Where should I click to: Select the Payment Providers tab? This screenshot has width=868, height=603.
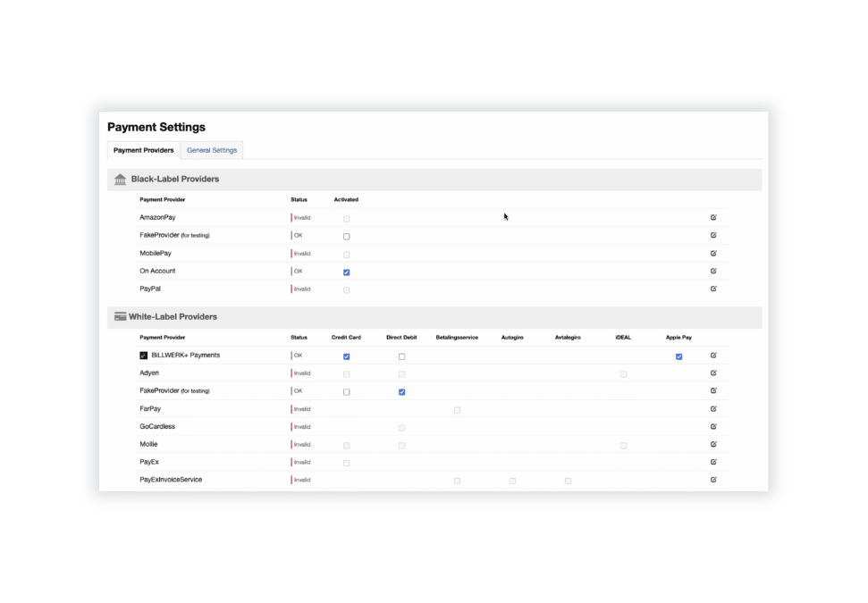point(143,150)
